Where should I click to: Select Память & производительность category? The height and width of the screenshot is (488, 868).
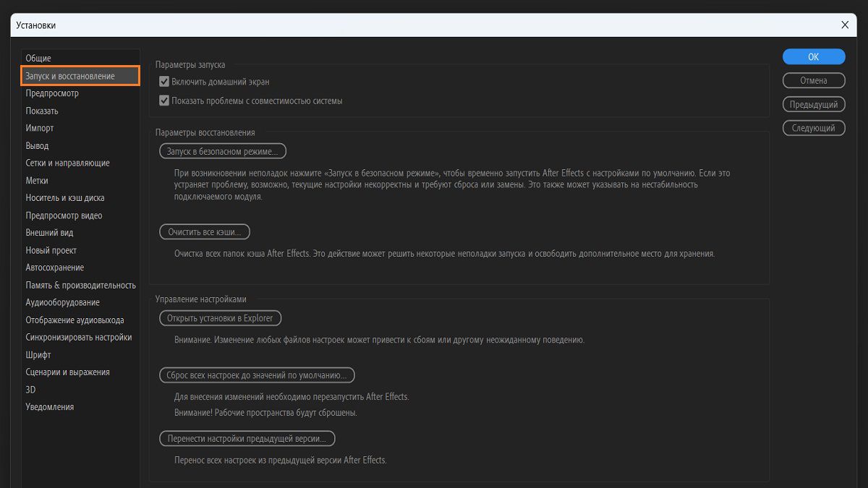(x=80, y=285)
